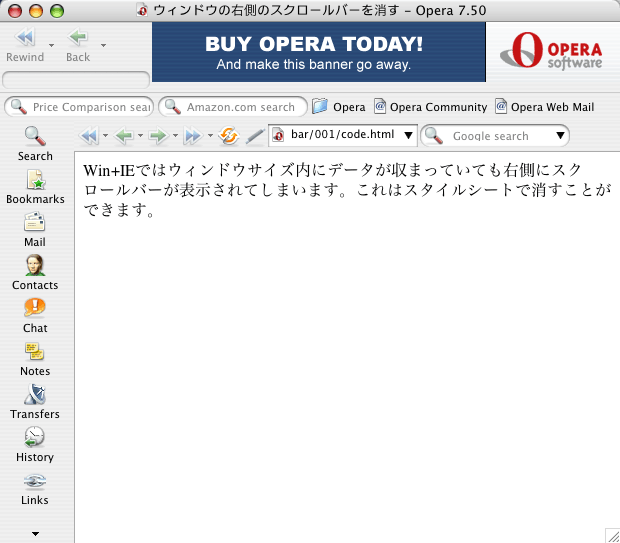This screenshot has height=543, width=620.
Task: Open the fast forward dropdown arrow
Action: (x=210, y=136)
